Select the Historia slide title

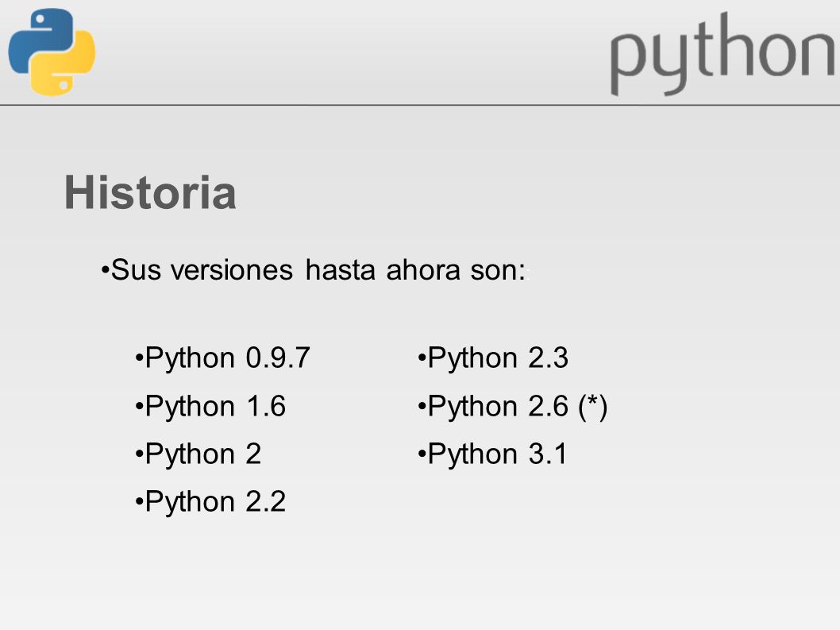150,192
